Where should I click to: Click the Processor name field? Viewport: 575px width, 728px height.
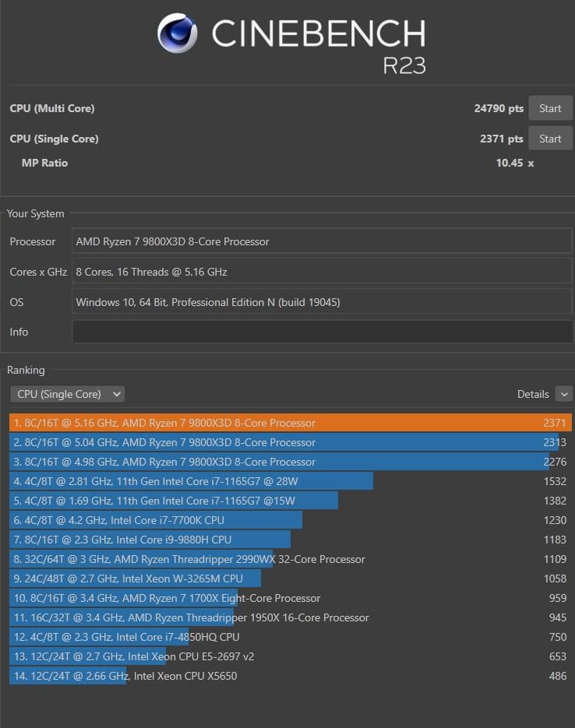coord(322,241)
